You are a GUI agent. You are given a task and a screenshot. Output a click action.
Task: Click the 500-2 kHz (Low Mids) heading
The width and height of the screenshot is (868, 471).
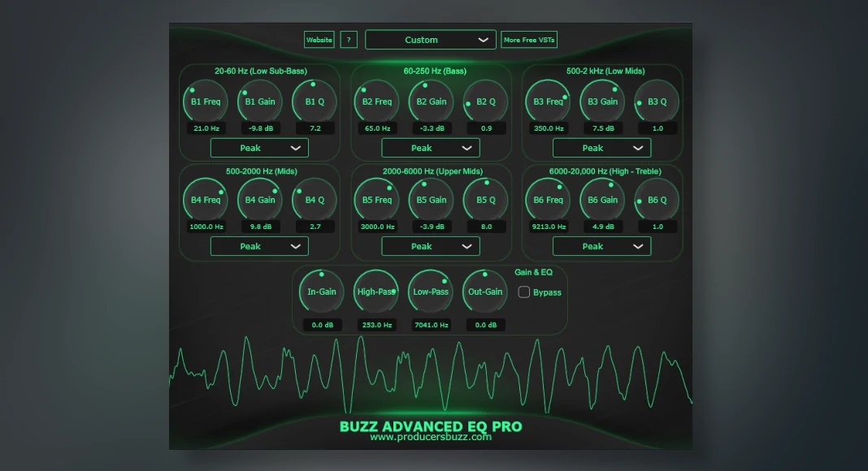[x=605, y=71]
